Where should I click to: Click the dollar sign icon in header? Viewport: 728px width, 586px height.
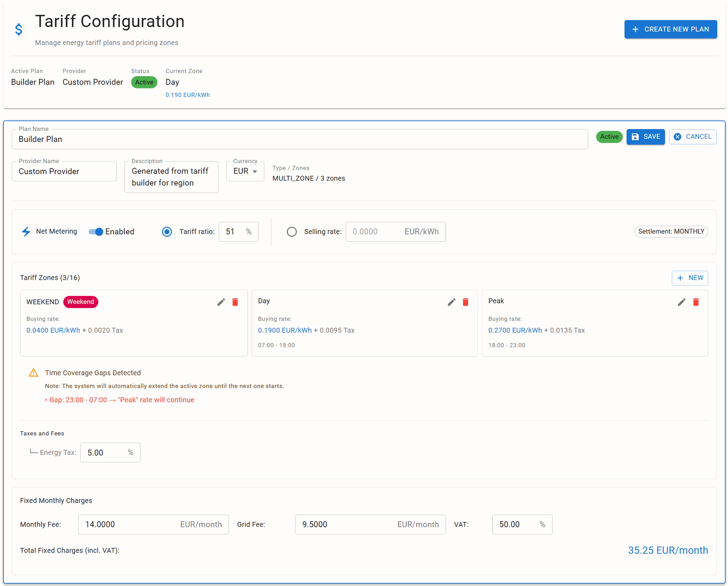(x=19, y=29)
